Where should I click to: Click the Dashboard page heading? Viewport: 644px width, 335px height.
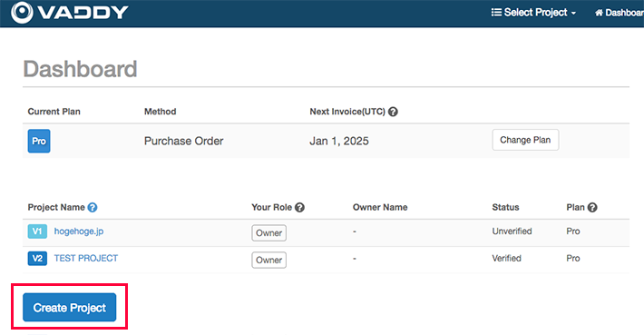pos(80,69)
